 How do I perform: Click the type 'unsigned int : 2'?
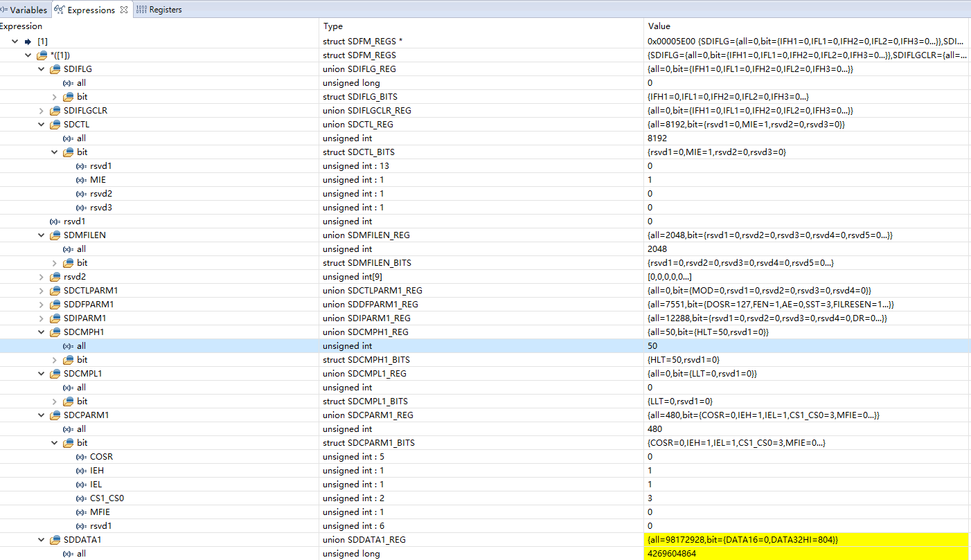353,498
